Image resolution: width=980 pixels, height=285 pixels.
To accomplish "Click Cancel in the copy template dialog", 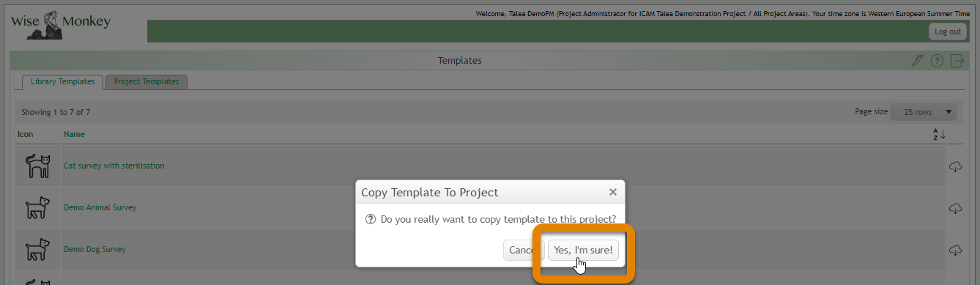I will pos(522,250).
